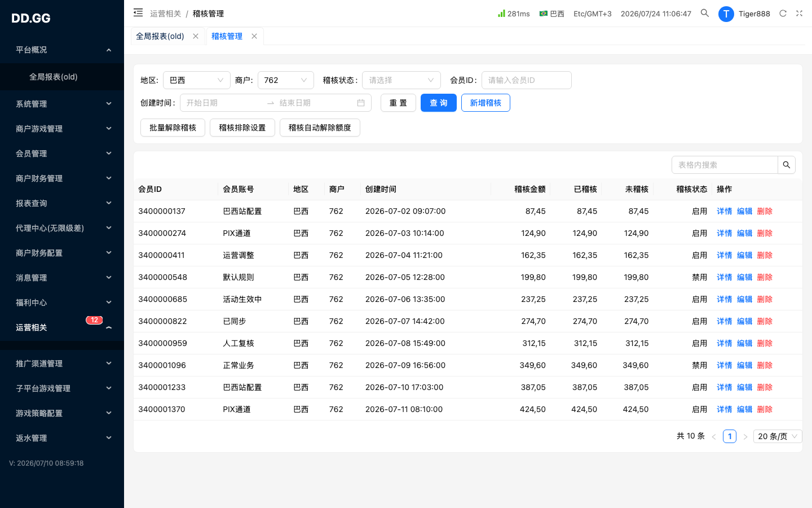Image resolution: width=812 pixels, height=508 pixels.
Task: Click 详情 for member 3400000137
Action: point(724,211)
